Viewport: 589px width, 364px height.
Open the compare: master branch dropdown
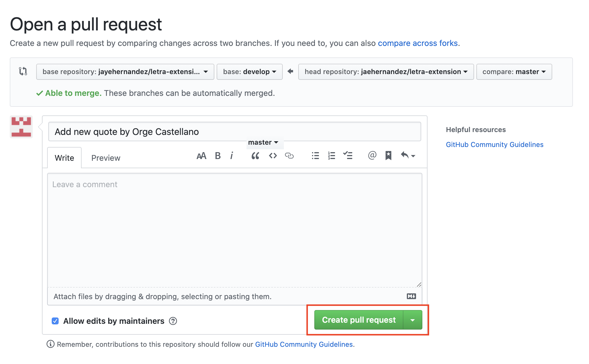(x=514, y=72)
